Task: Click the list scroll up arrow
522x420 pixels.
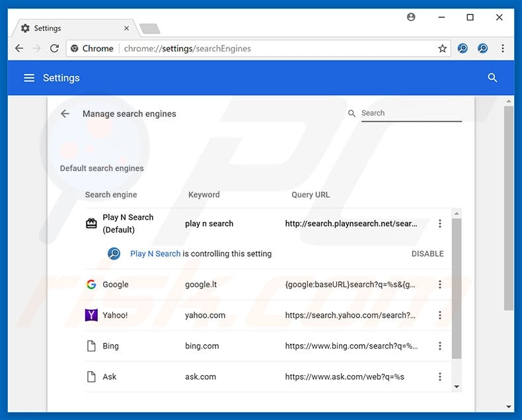Action: tap(457, 213)
